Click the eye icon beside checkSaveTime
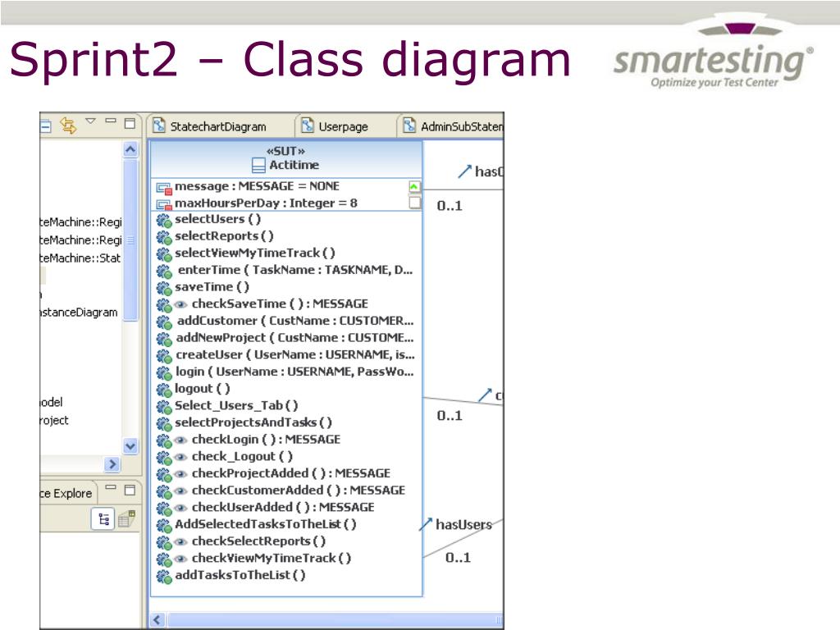 181,304
